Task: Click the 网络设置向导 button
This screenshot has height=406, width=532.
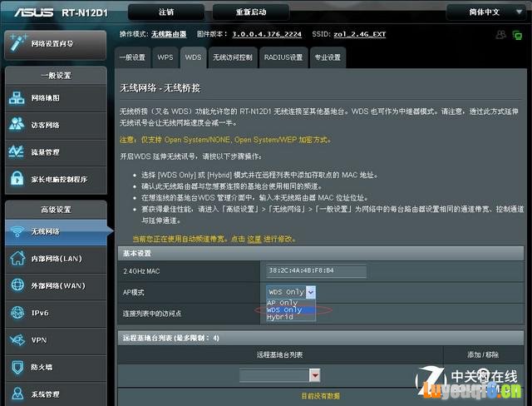Action: (56, 44)
